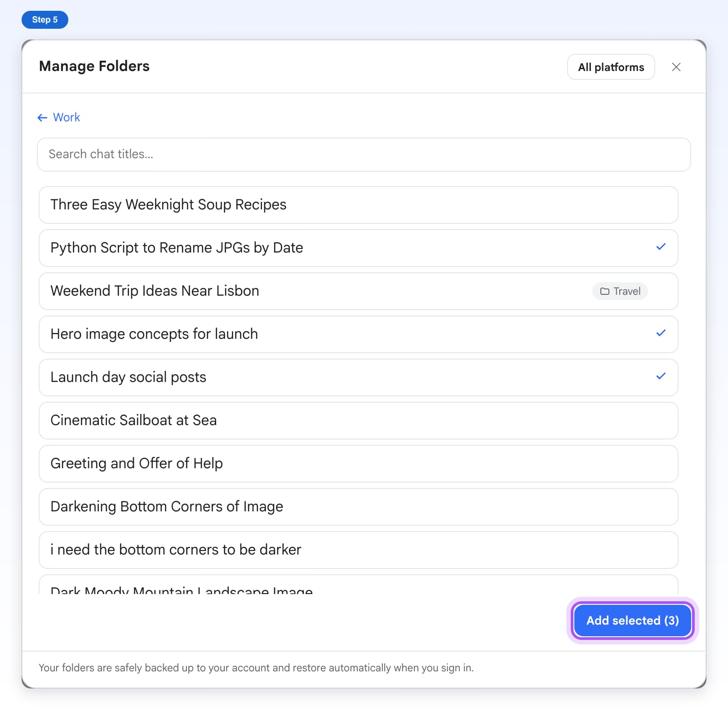728x710 pixels.
Task: Uncheck Hero image concepts for launch
Action: (358, 334)
